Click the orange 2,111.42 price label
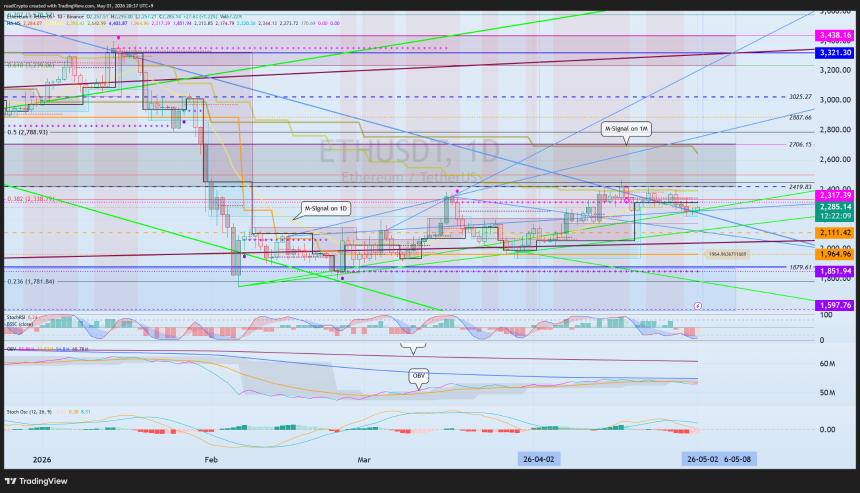The height and width of the screenshot is (493, 860). [835, 233]
